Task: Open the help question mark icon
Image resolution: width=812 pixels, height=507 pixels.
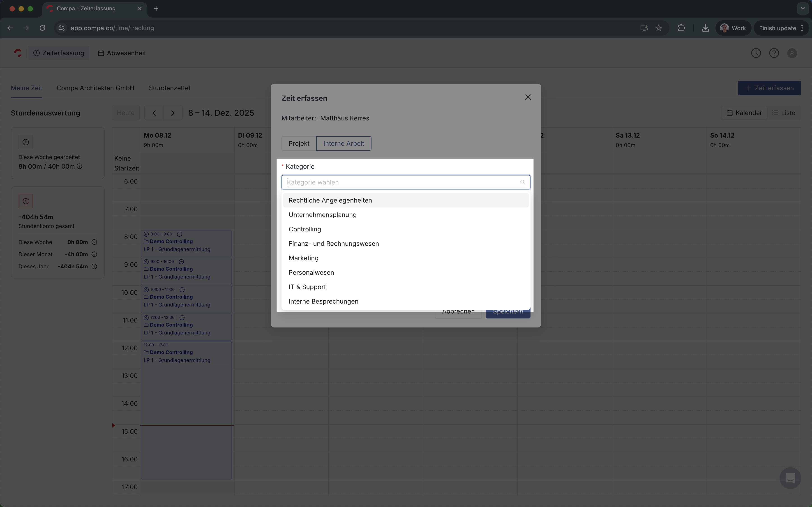Action: point(774,53)
